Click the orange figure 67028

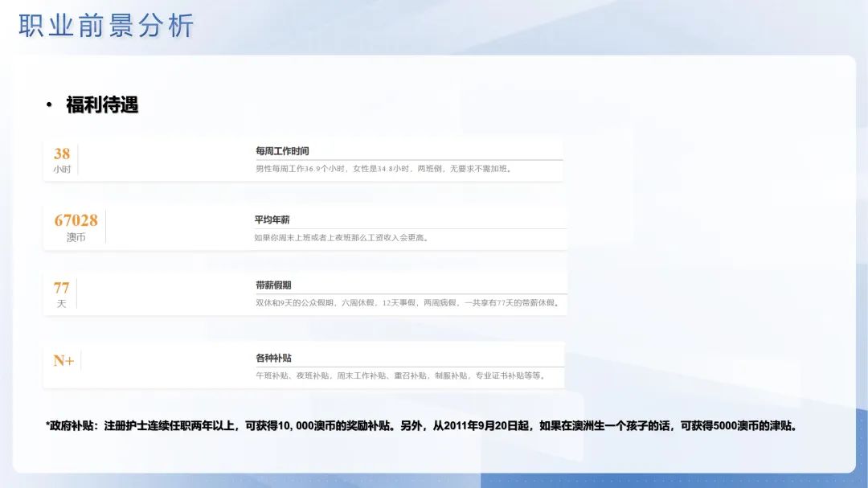click(x=76, y=220)
